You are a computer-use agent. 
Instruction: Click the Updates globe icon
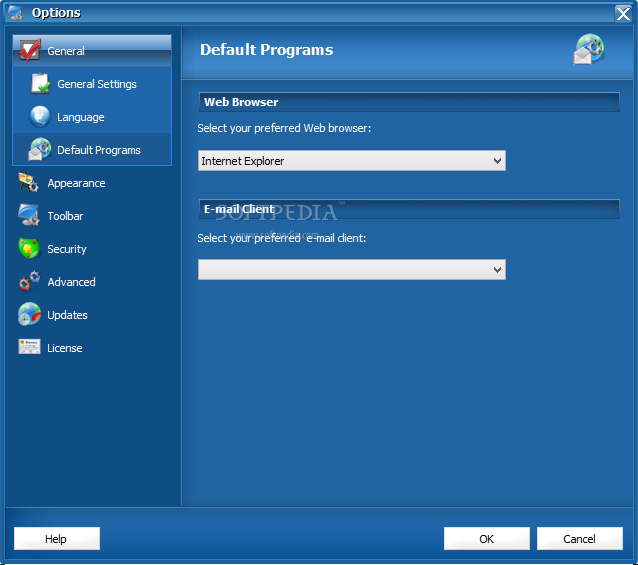29,314
